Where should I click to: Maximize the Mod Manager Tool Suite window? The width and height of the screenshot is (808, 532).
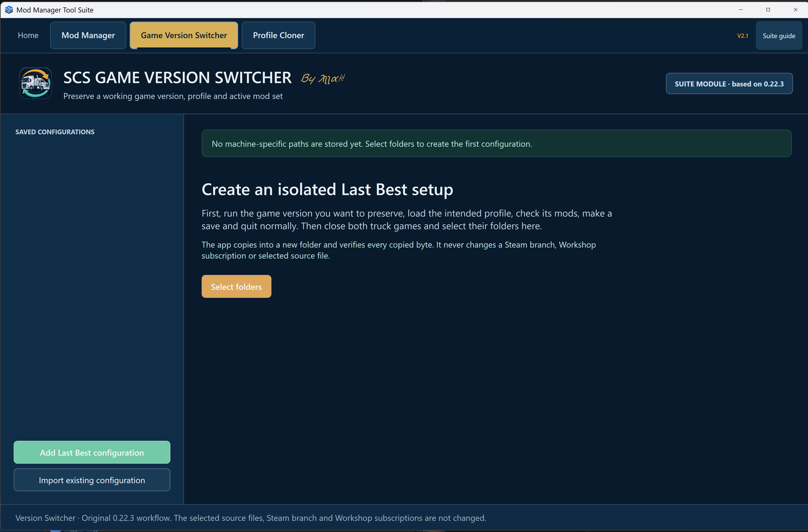point(768,9)
